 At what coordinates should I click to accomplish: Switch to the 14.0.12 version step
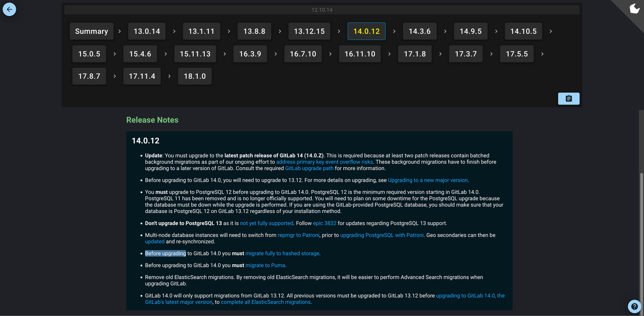[366, 31]
